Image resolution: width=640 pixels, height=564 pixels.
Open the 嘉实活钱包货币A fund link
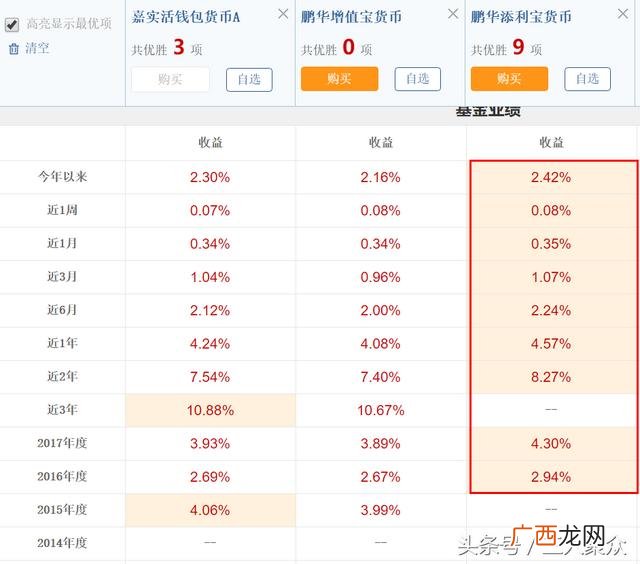point(186,17)
